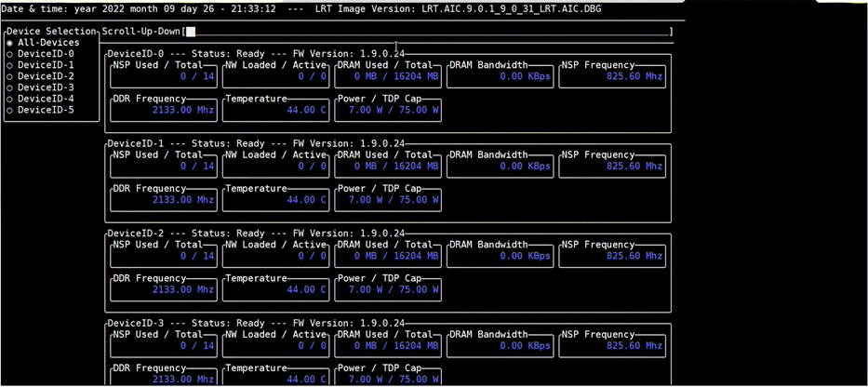Select the DeviceID-0 radio option
868x387 pixels.
click(x=40, y=54)
